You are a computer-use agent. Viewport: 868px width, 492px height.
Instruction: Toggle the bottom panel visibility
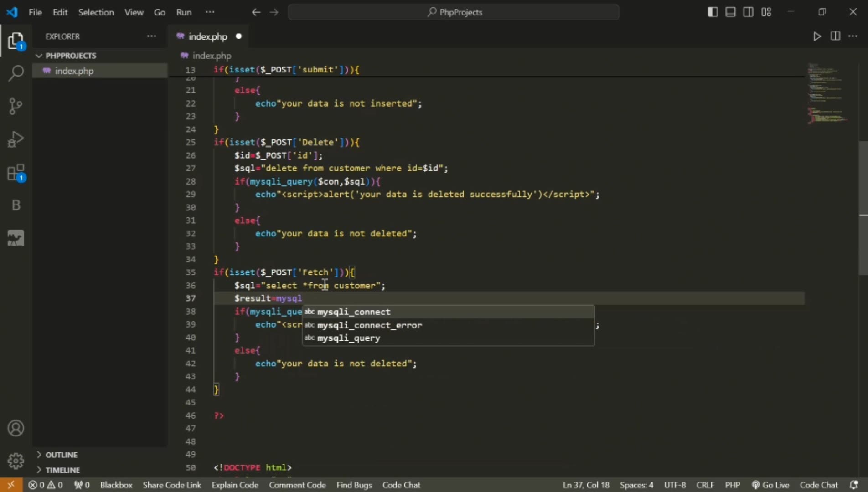730,12
